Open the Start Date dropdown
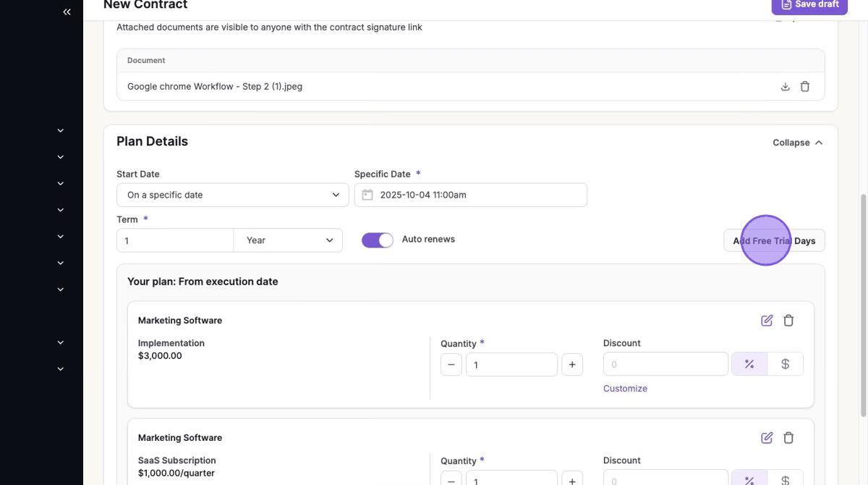This screenshot has width=868, height=485. point(232,195)
